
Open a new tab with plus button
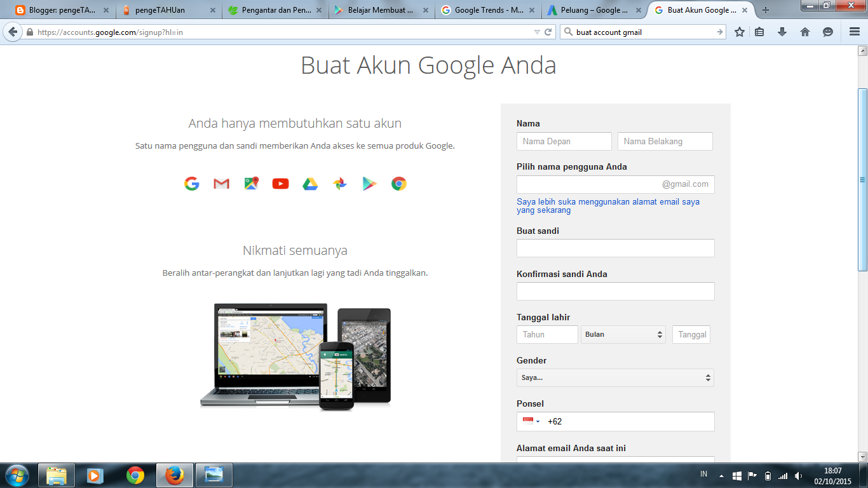[x=766, y=10]
